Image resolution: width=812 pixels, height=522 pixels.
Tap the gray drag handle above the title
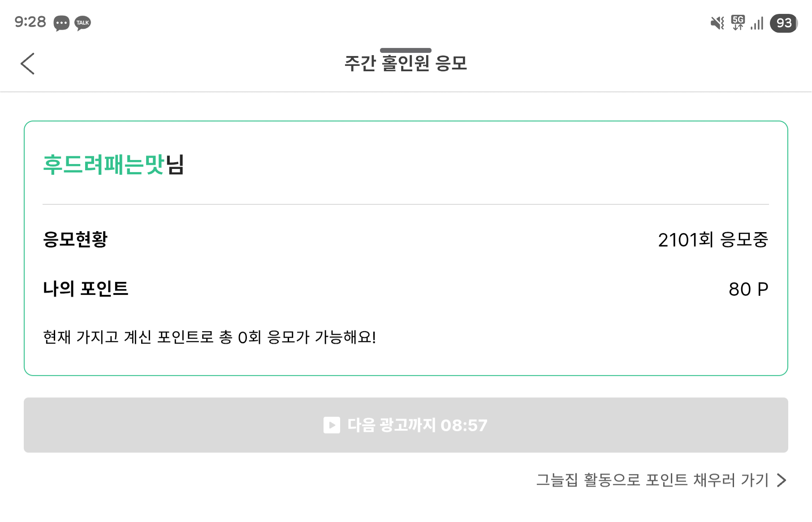pyautogui.click(x=406, y=50)
